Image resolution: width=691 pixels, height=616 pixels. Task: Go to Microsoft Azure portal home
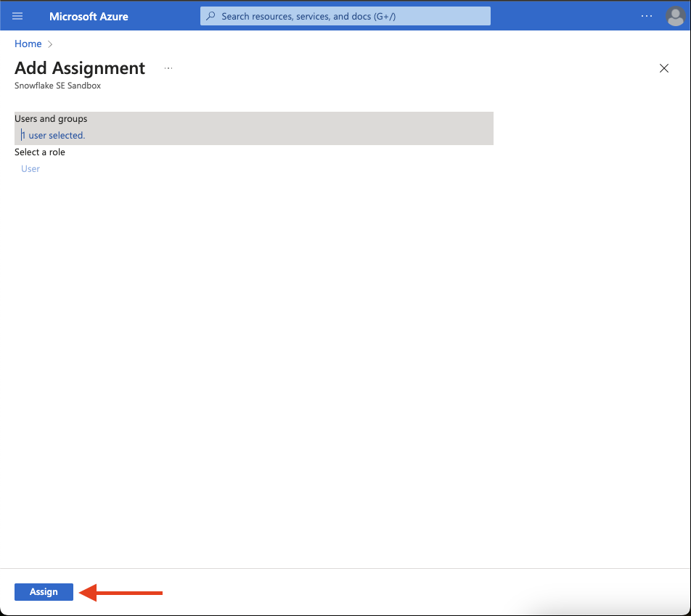click(89, 16)
